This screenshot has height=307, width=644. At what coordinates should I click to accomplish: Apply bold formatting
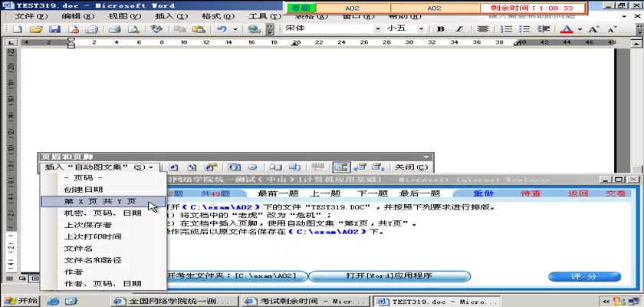441,29
